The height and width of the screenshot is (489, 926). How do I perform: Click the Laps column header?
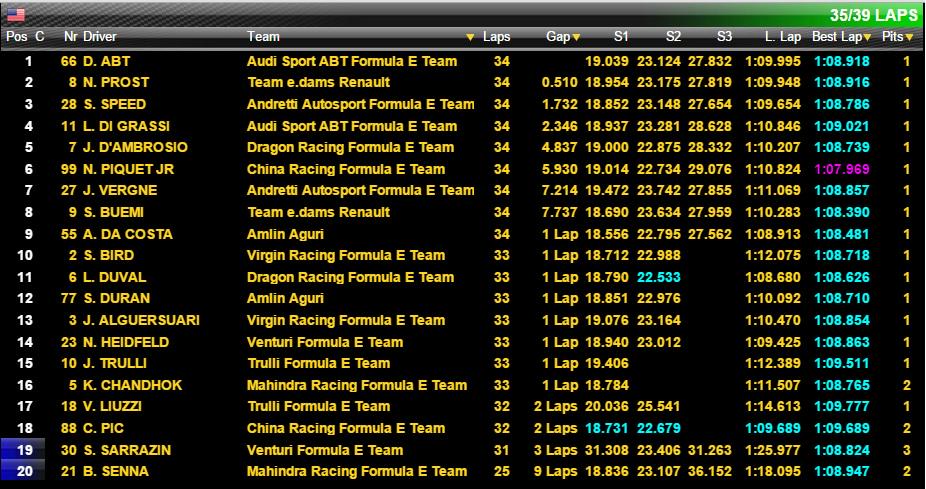coord(496,37)
